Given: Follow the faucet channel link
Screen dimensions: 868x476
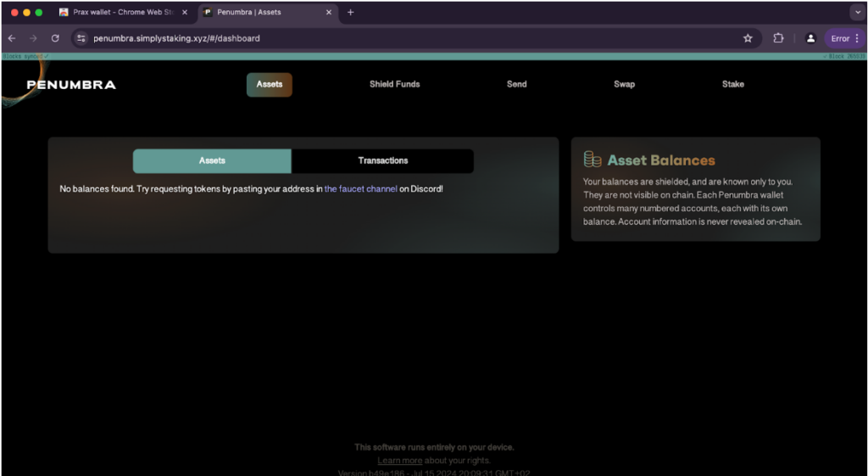Looking at the screenshot, I should pos(360,189).
